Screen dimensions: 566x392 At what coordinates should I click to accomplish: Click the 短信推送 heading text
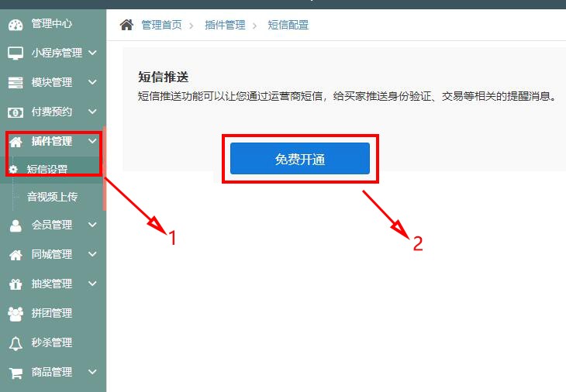(x=163, y=77)
